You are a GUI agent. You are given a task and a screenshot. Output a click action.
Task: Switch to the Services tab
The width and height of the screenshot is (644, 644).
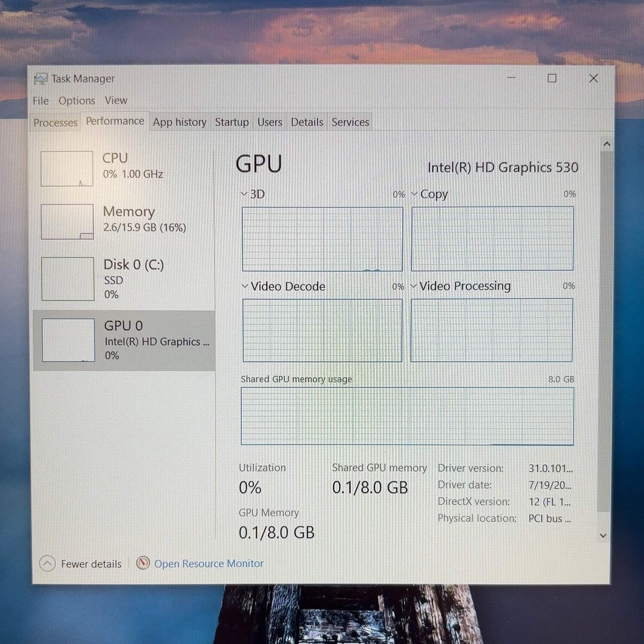point(350,122)
